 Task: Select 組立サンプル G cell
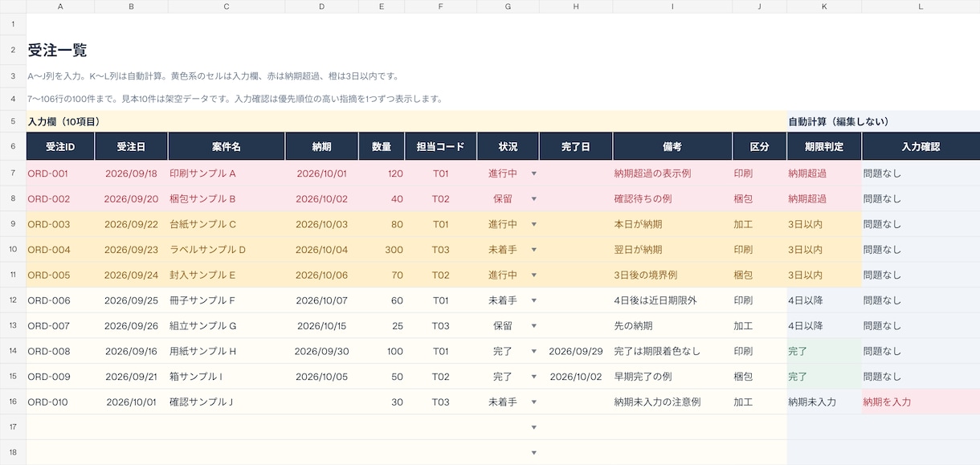227,326
